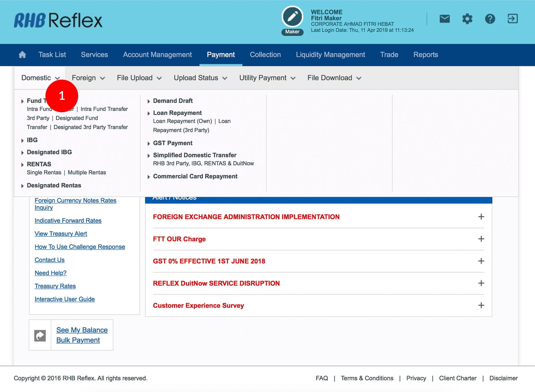Expand the FTT OUR Charge notice
Screen dimensions: 535x392
click(x=481, y=239)
